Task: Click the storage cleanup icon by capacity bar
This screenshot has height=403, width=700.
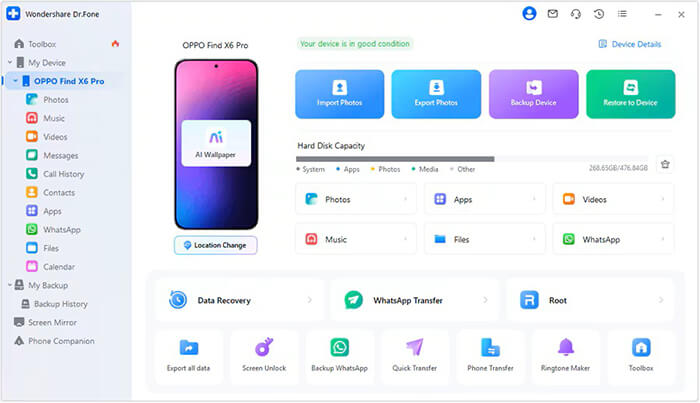Action: 665,164
